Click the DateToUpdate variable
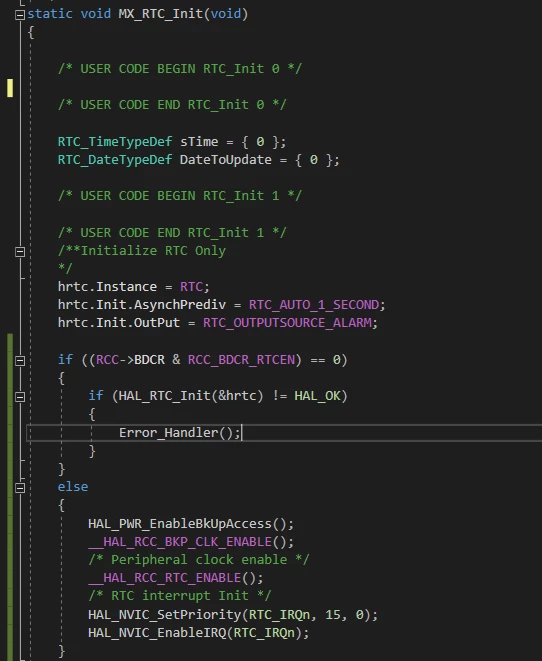 [225, 160]
